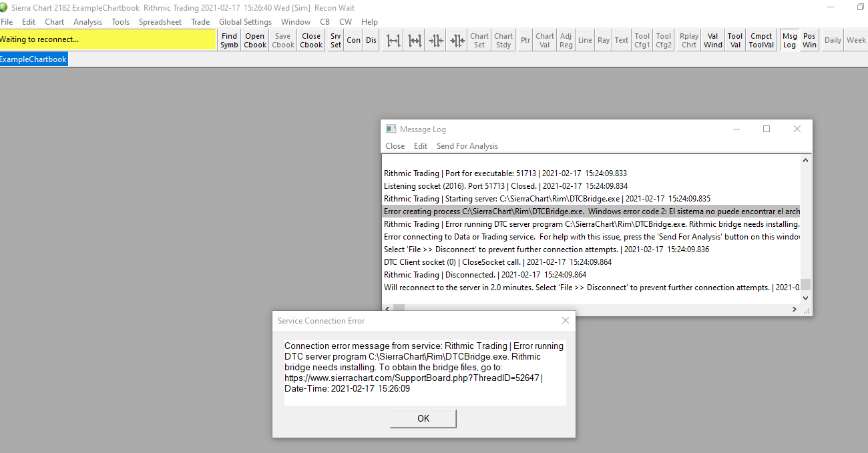The width and height of the screenshot is (868, 453).
Task: Open Chart Stdy studies
Action: coord(503,40)
